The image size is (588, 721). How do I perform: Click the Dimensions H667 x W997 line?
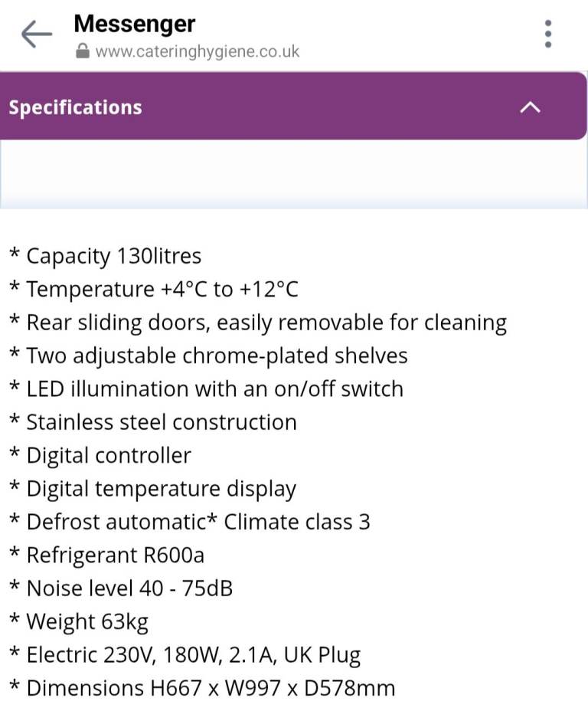(202, 688)
